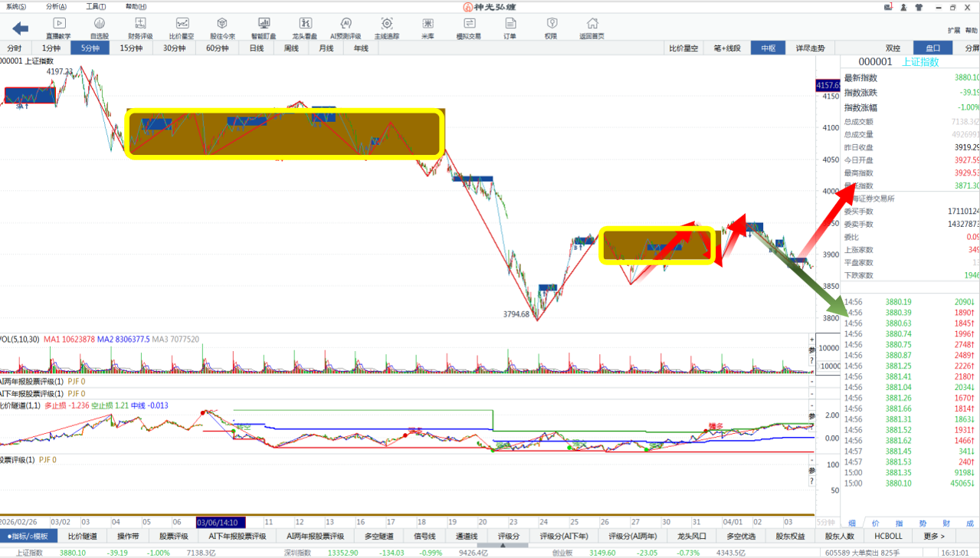The height and width of the screenshot is (558, 980).
Task: Open the 智能盯盘 monitor icon
Action: tap(264, 28)
